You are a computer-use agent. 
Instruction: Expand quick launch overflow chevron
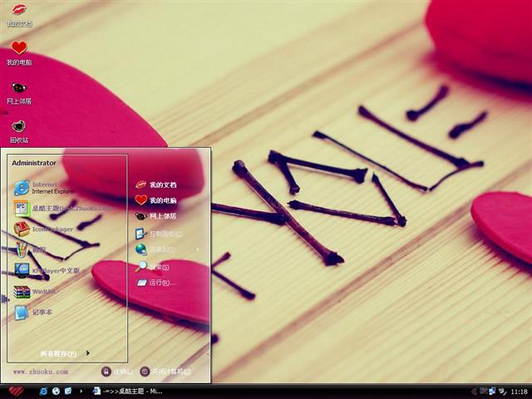pos(81,392)
